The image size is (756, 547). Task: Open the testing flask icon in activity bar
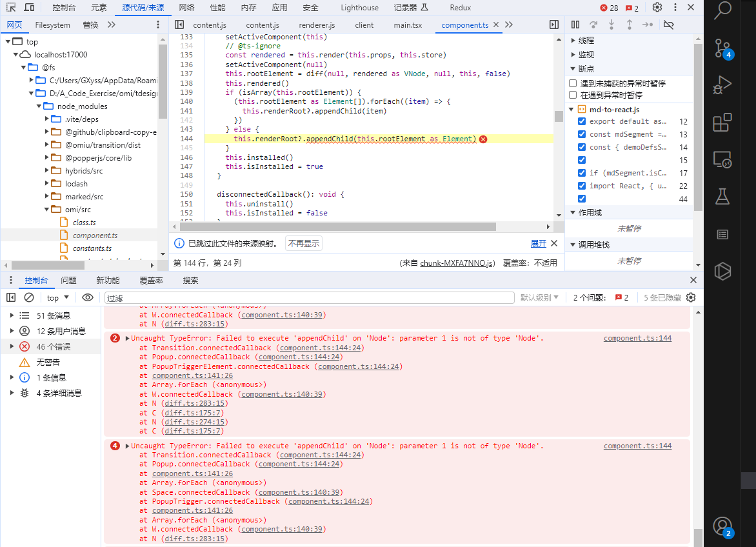click(722, 197)
